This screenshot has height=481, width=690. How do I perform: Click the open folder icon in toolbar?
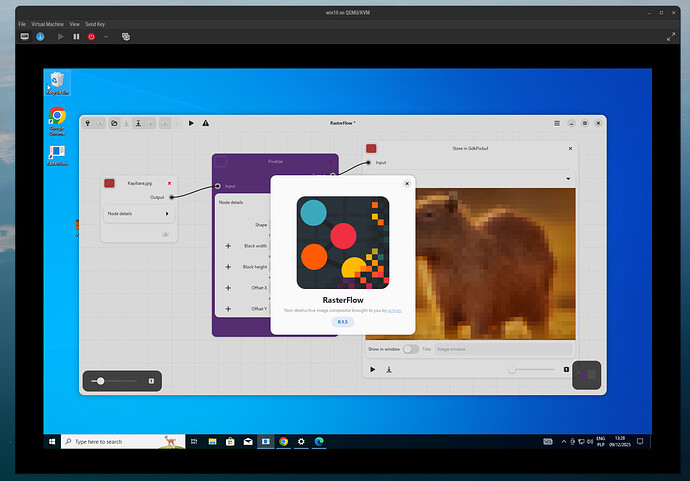point(114,123)
